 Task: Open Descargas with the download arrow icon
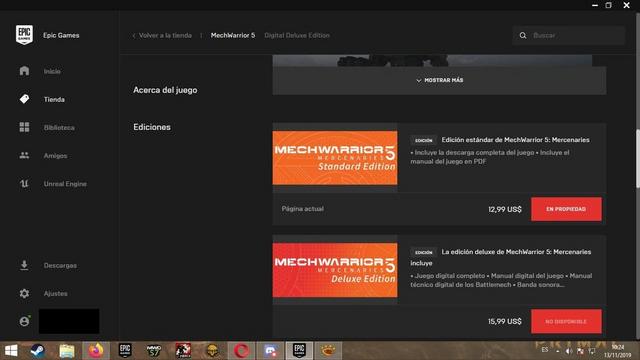pyautogui.click(x=24, y=265)
